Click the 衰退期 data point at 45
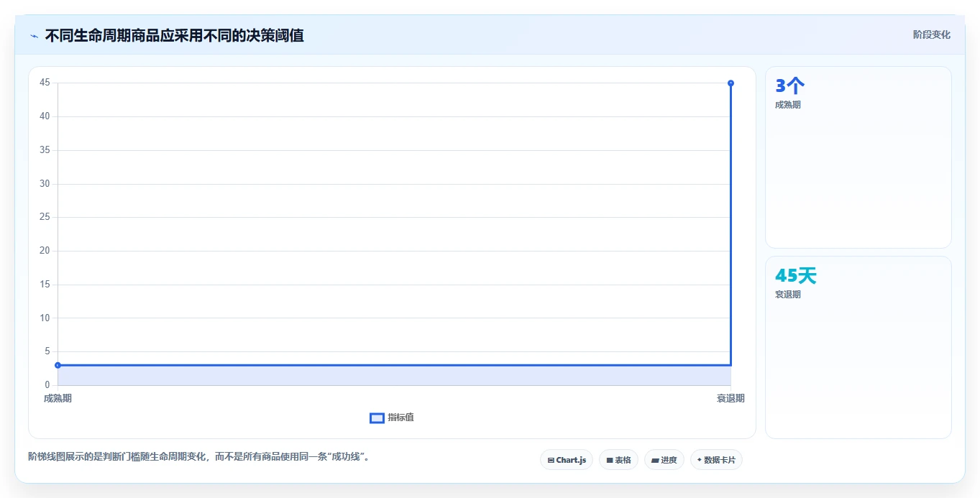This screenshot has height=498, width=980. pos(731,83)
